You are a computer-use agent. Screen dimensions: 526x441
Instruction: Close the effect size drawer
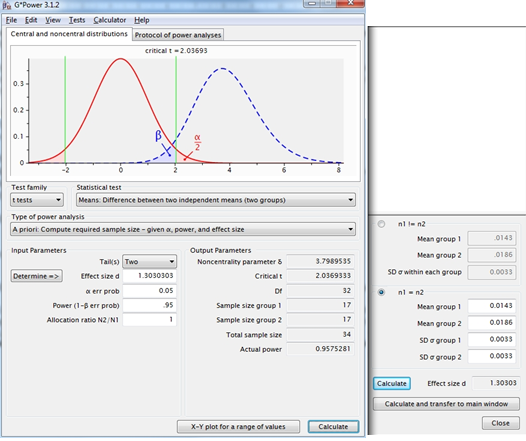pyautogui.click(x=501, y=423)
